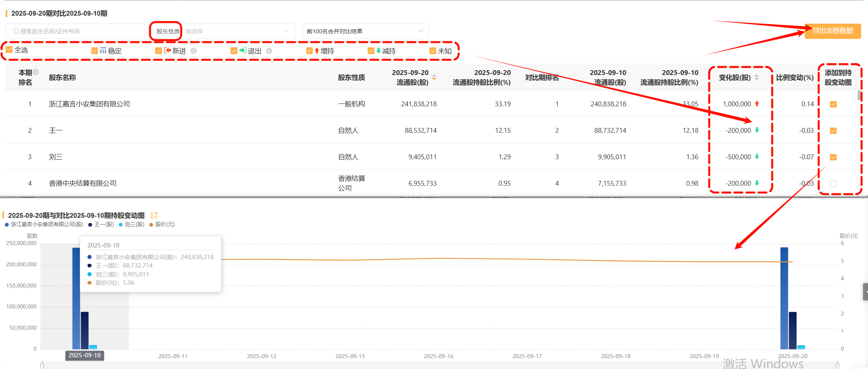Screen dimensions: 868x369
Task: Click the red up arrow in 浙江嘉言小安集团 row
Action: click(757, 104)
